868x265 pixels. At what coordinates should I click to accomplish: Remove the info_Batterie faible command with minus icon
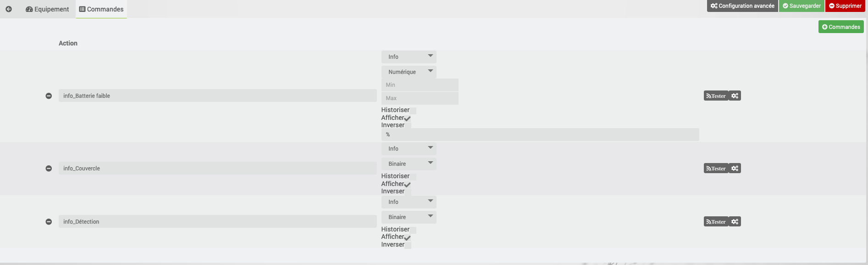pyautogui.click(x=49, y=96)
